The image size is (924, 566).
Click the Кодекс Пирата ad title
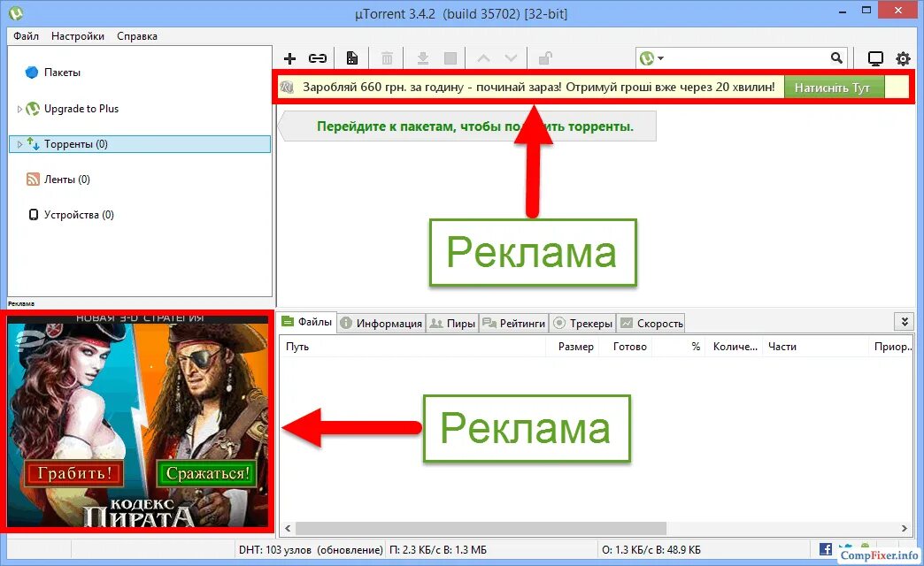tap(139, 512)
